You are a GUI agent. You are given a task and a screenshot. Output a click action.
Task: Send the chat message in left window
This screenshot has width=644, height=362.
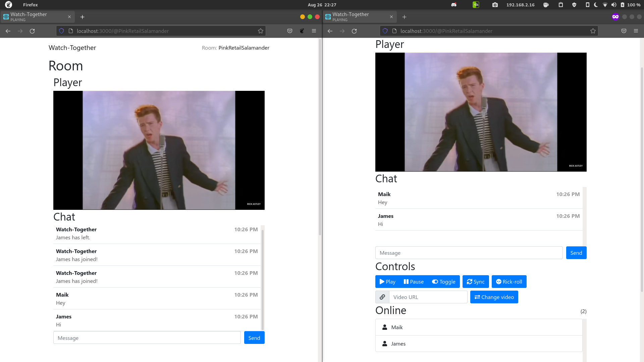254,338
